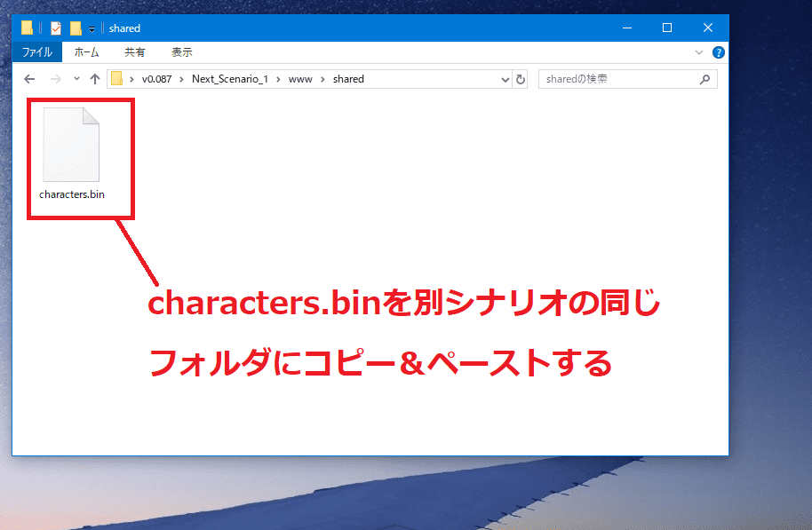Open the 共有 ribbon tab
The height and width of the screenshot is (530, 812).
pos(135,52)
